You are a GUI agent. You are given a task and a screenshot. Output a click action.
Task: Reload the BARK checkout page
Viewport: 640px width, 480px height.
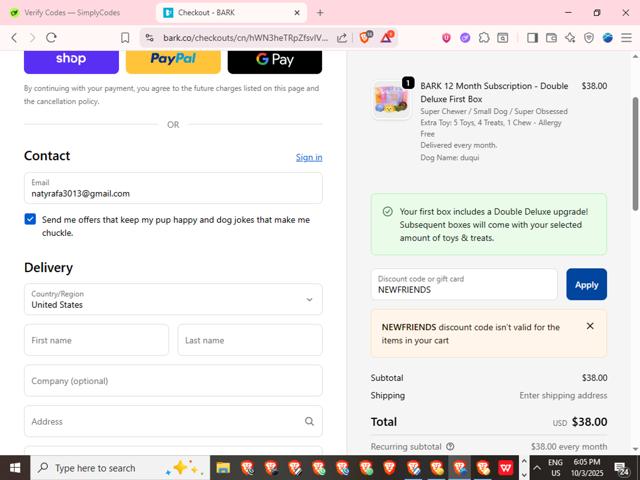click(x=51, y=38)
